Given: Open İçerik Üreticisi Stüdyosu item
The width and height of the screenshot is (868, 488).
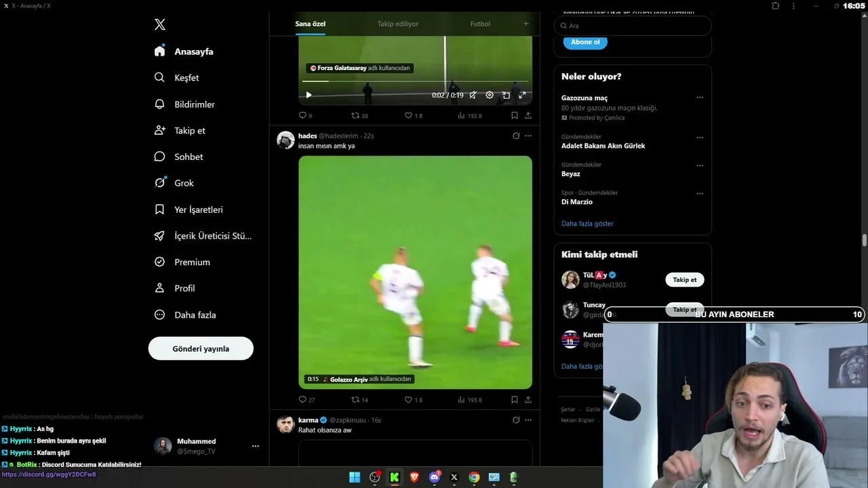Looking at the screenshot, I should pyautogui.click(x=203, y=236).
